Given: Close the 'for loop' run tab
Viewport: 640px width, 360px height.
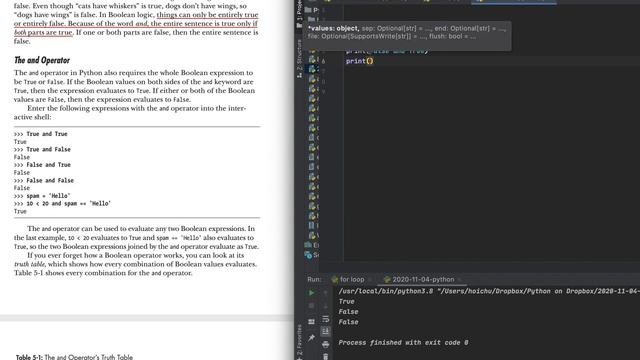Looking at the screenshot, I should (x=370, y=280).
